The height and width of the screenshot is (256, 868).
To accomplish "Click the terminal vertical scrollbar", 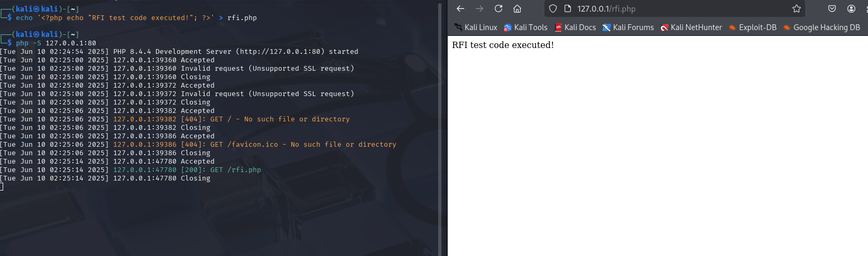I will point(440,127).
